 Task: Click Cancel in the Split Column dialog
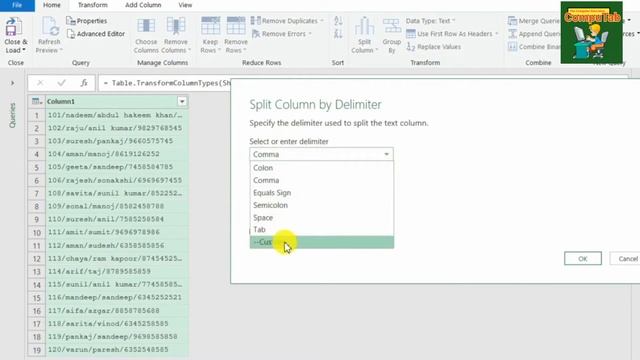pyautogui.click(x=626, y=258)
